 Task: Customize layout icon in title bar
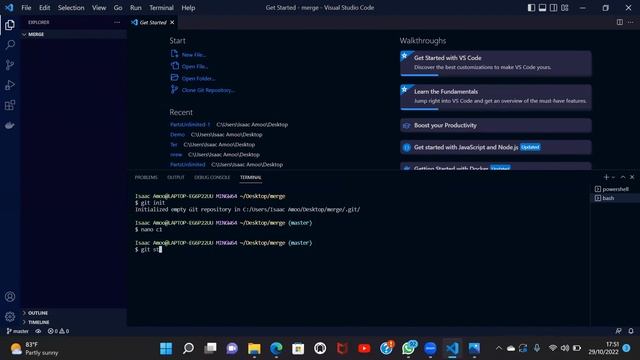click(x=564, y=8)
